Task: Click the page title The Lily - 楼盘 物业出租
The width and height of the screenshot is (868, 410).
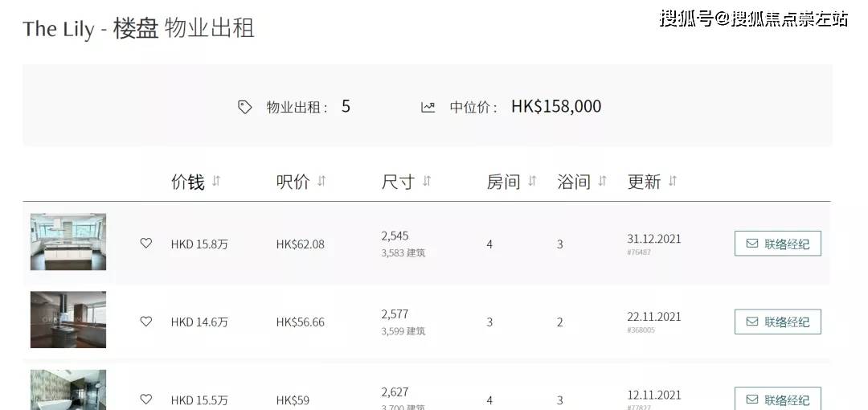Action: 138,29
